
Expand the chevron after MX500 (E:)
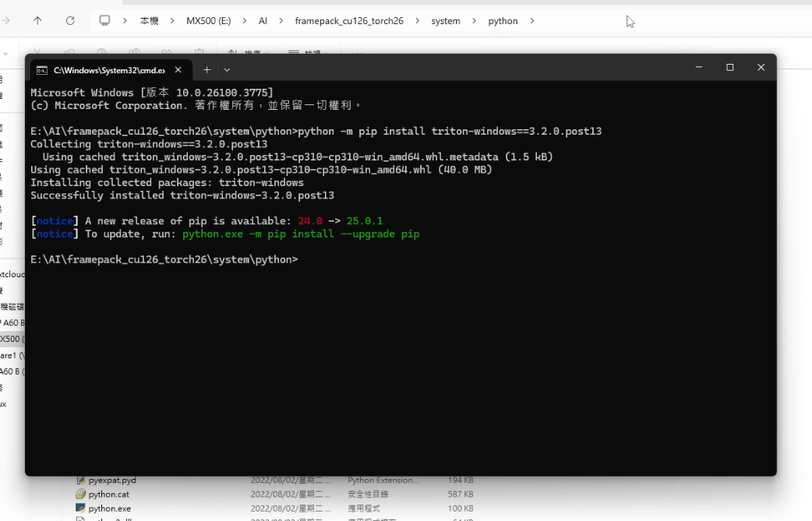point(245,21)
